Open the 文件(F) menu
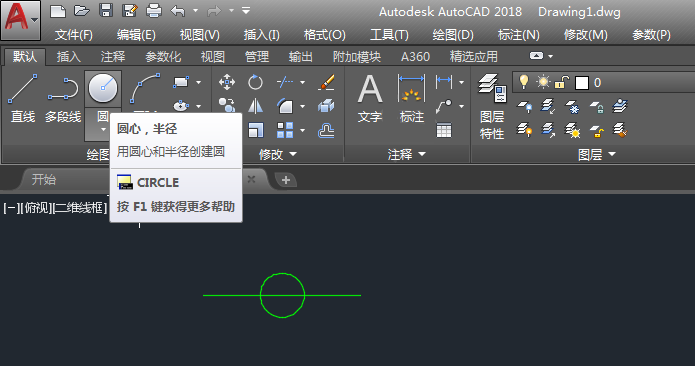 [74, 35]
